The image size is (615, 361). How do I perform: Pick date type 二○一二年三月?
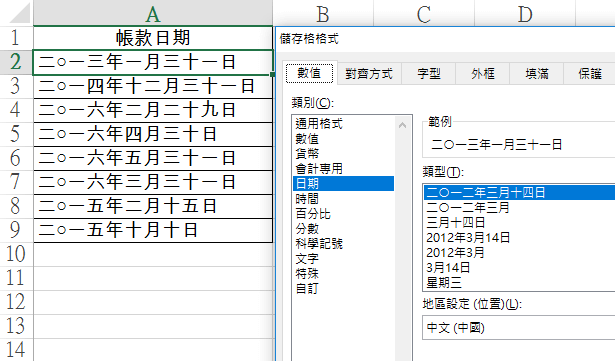click(x=519, y=208)
